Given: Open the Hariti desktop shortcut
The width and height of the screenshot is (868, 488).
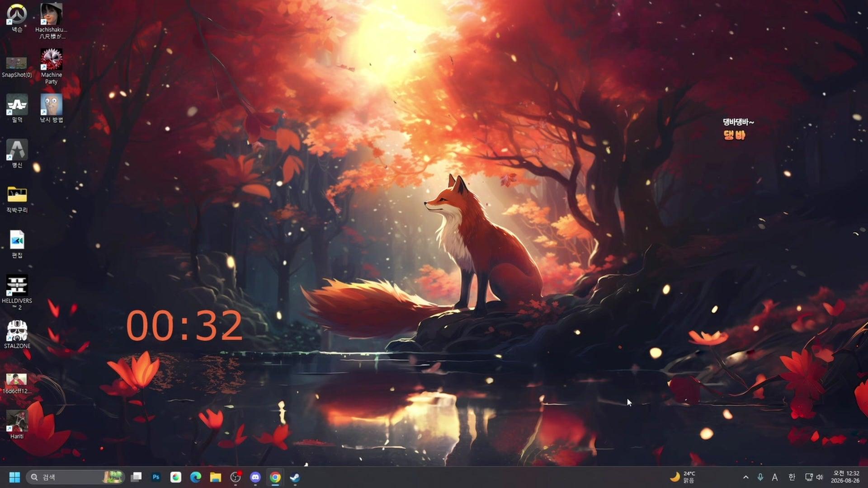Looking at the screenshot, I should point(17,425).
